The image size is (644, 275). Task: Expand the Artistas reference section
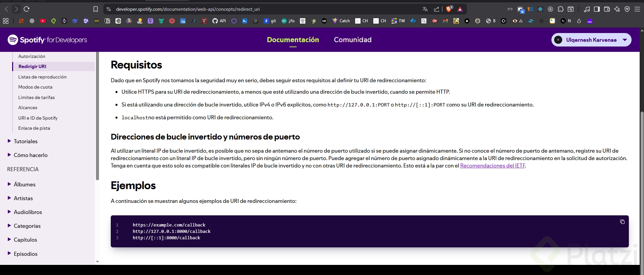click(x=20, y=198)
